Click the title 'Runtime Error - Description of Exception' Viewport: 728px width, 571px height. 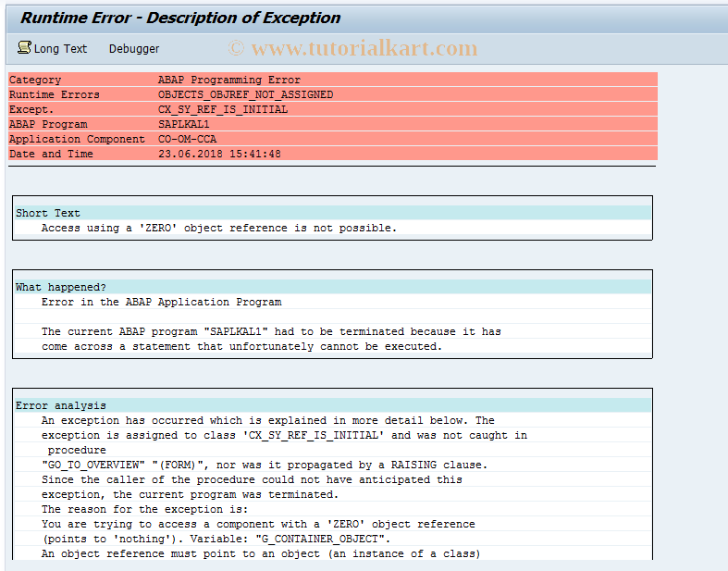180,18
